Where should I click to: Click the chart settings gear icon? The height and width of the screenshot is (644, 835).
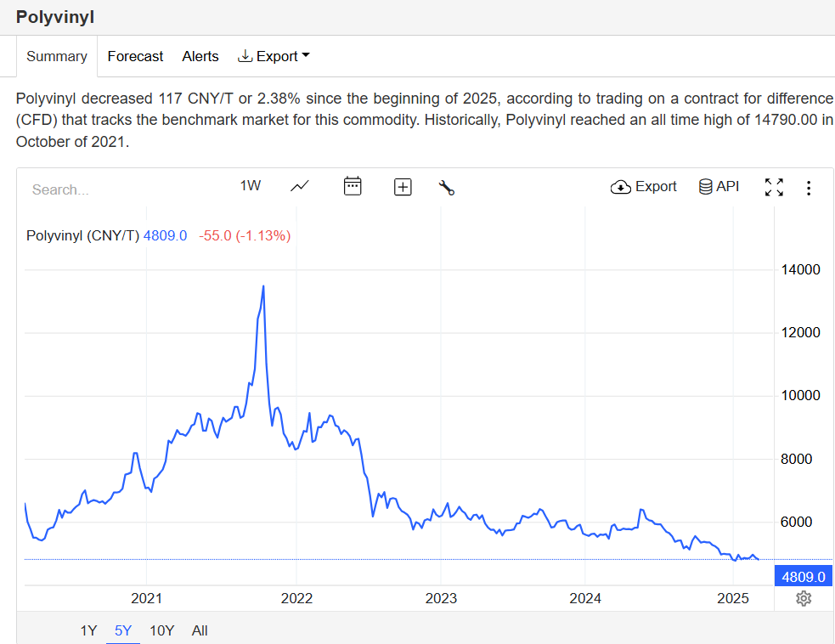point(804,599)
